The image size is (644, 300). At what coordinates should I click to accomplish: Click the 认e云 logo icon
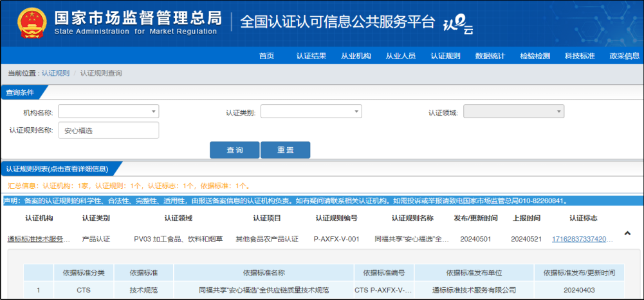click(x=458, y=24)
